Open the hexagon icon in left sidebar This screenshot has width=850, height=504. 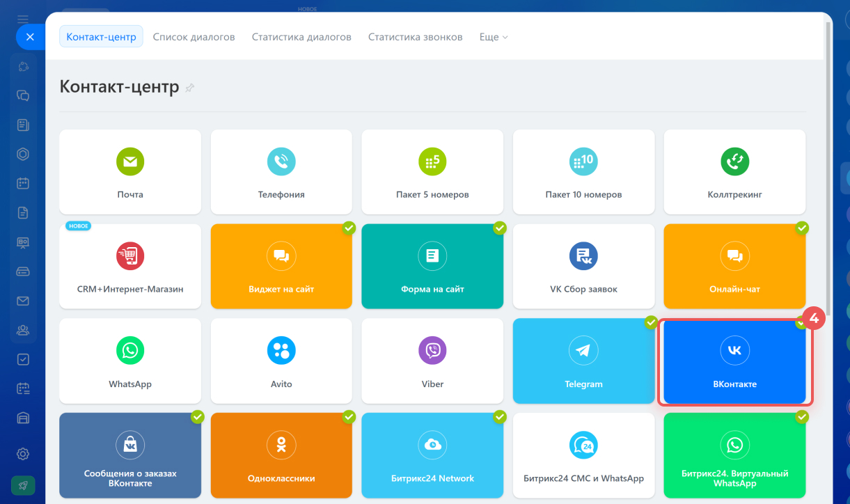(23, 154)
